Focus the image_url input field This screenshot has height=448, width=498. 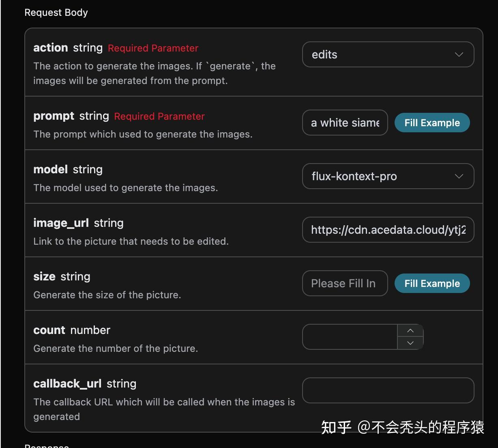click(388, 230)
